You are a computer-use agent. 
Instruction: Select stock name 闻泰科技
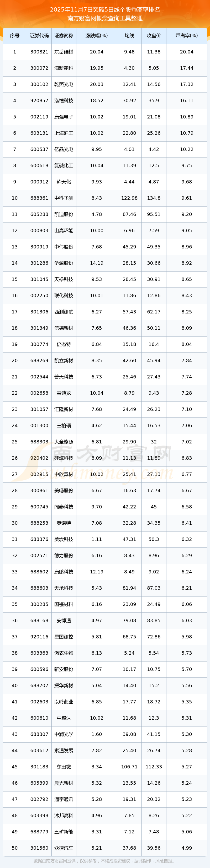click(64, 507)
